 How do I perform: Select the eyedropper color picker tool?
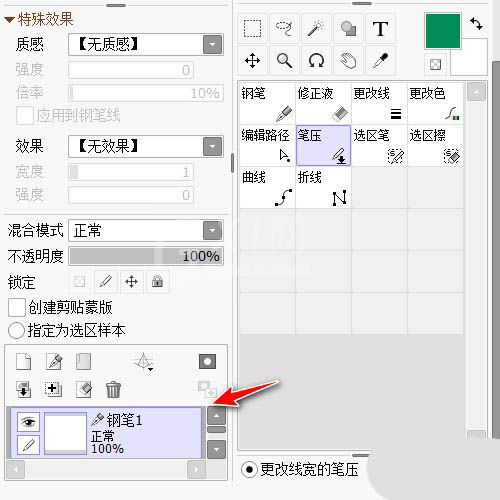(x=380, y=61)
